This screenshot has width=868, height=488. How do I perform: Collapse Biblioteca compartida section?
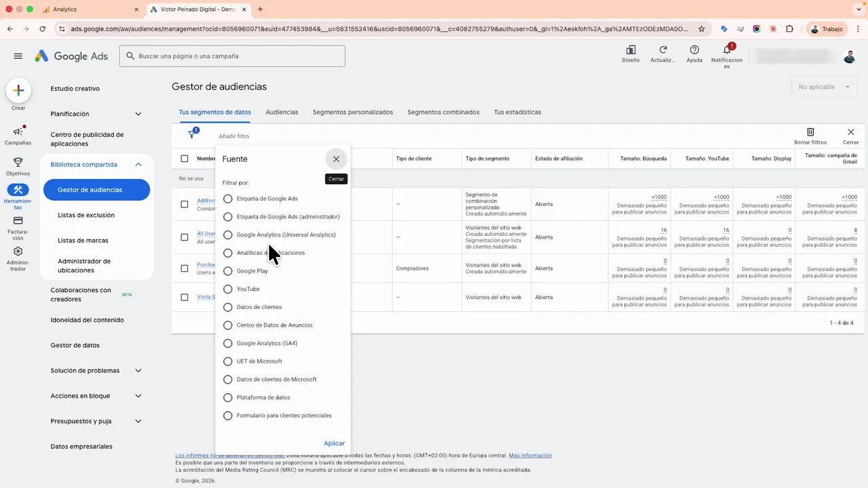coord(138,165)
